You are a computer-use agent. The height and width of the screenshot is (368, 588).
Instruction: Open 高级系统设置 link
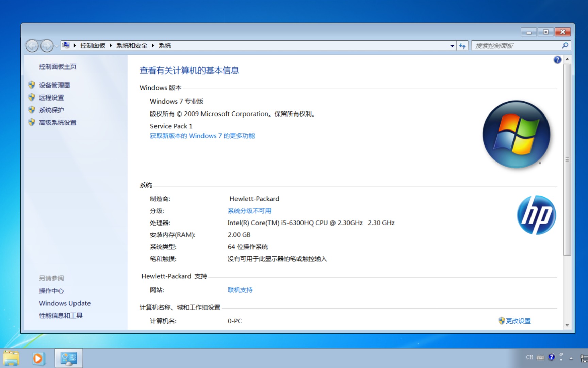click(58, 122)
